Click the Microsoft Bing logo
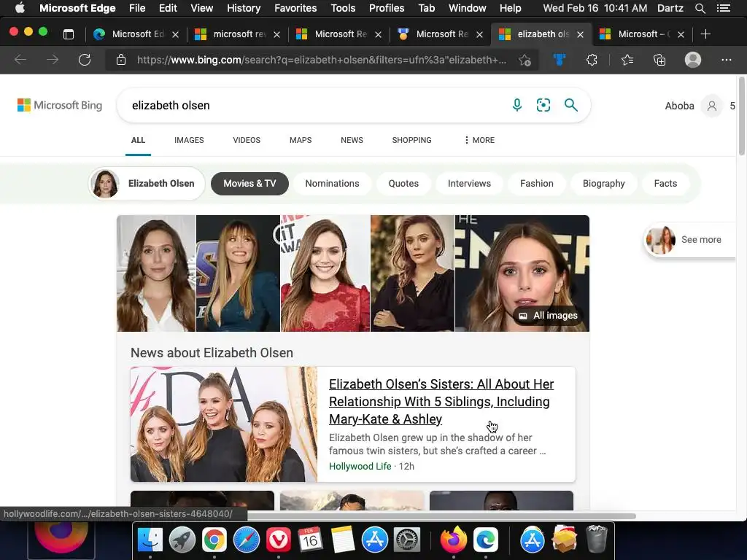This screenshot has width=747, height=560. [x=60, y=105]
